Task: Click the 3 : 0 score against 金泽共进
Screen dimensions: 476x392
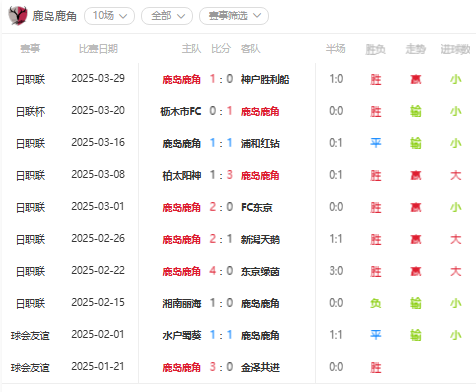Action: tap(221, 367)
